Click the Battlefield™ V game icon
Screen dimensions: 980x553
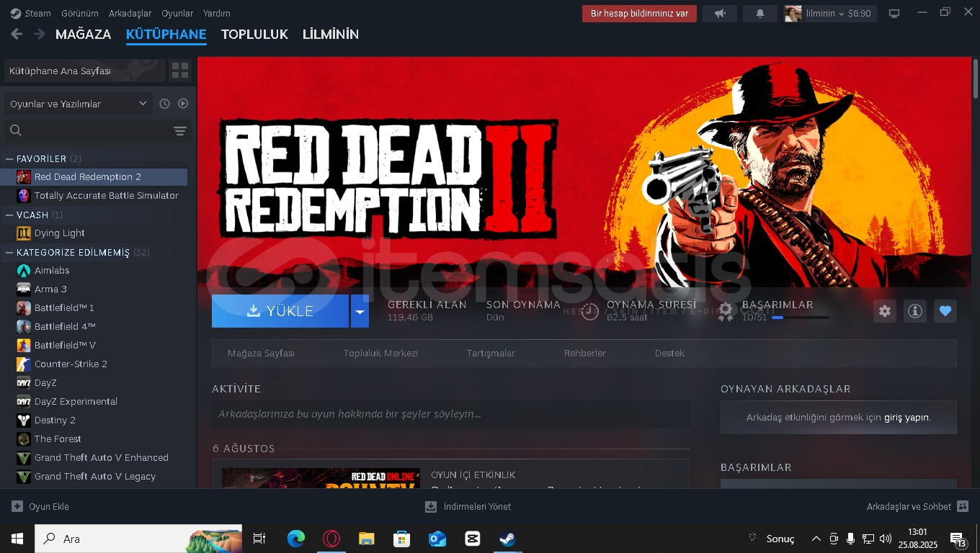24,345
